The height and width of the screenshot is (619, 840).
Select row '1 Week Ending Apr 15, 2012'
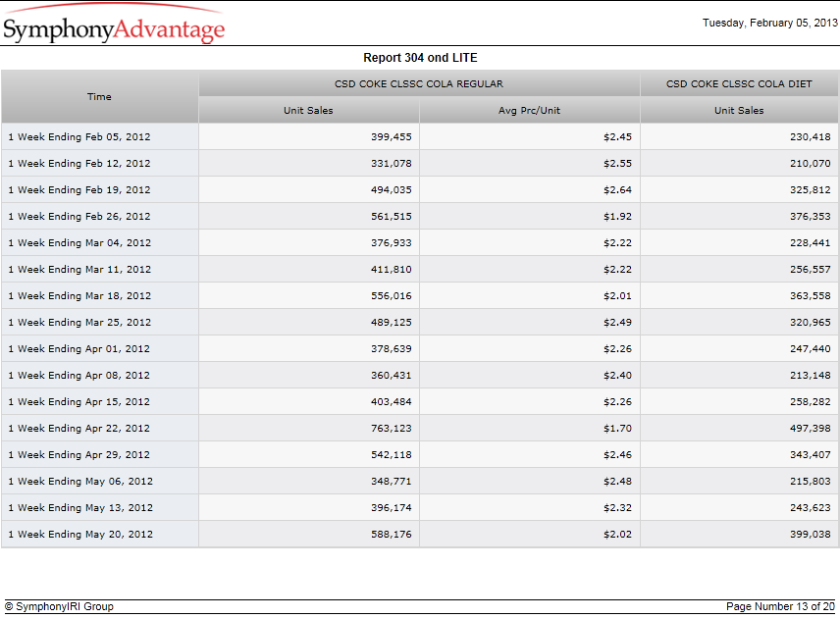point(419,401)
